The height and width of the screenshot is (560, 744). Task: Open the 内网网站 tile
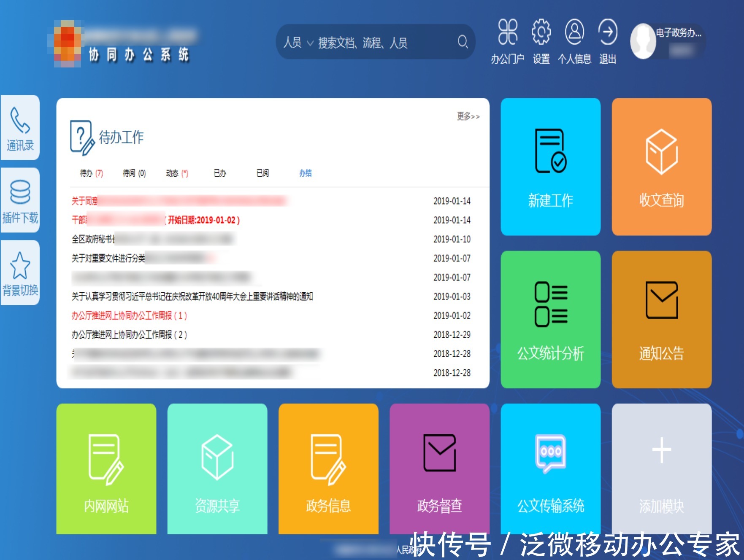(106, 468)
